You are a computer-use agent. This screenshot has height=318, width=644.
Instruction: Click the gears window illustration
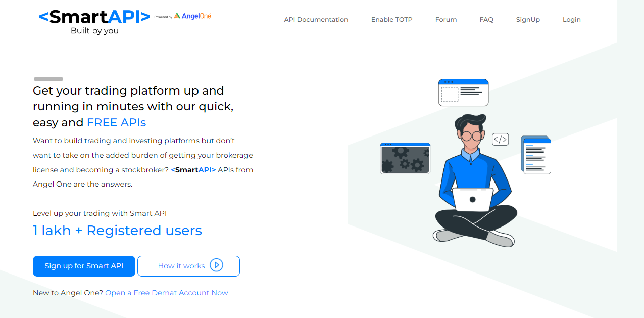[405, 158]
